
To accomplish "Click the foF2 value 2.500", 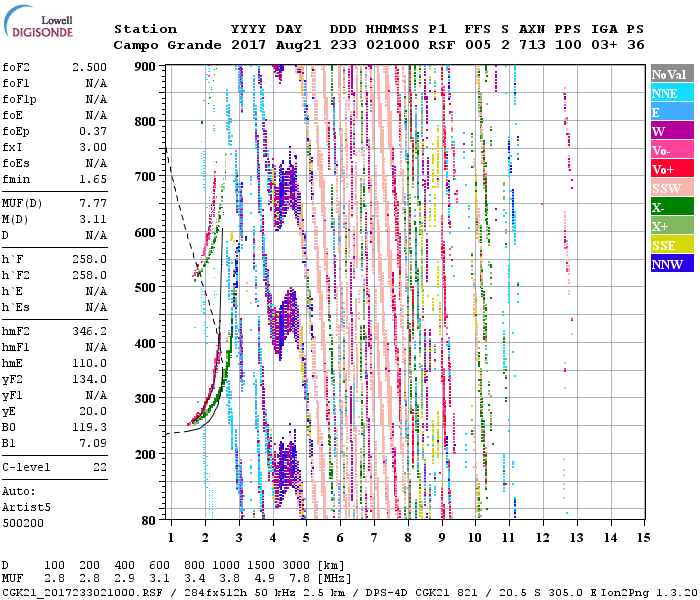I will (89, 65).
